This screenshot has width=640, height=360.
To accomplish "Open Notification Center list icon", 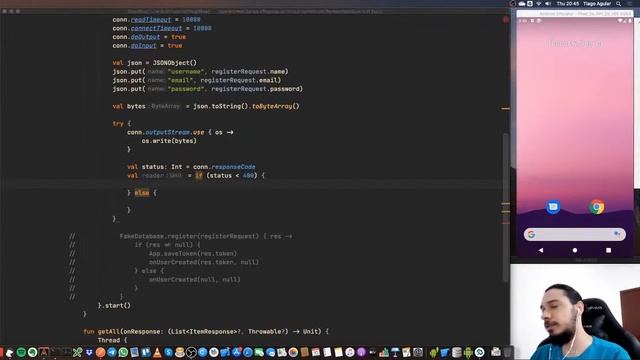I will (x=630, y=4).
